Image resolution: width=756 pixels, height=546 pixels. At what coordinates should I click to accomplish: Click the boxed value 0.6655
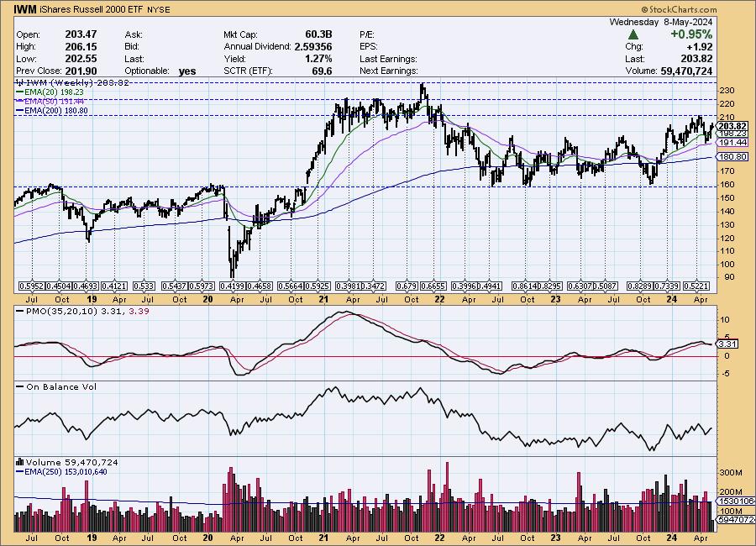[x=433, y=286]
